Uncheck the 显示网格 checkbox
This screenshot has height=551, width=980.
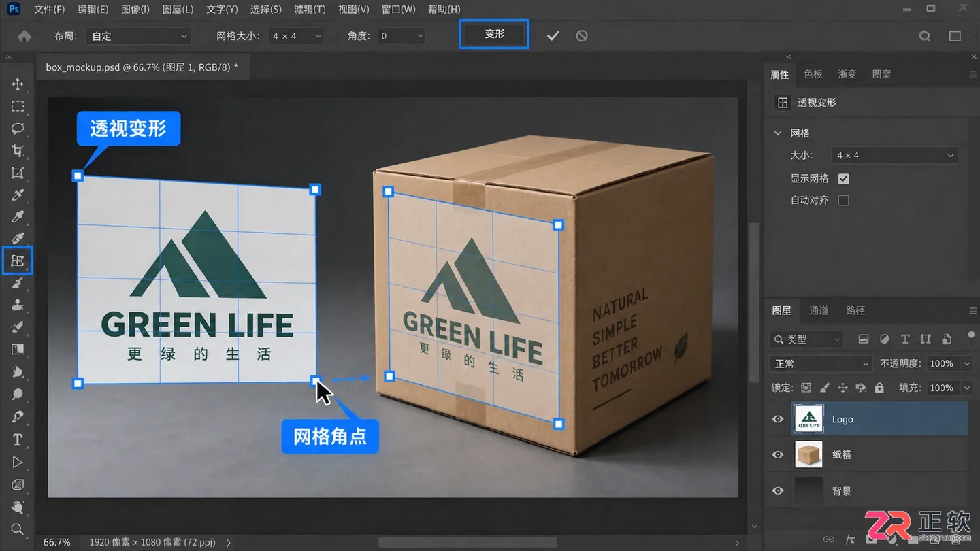point(844,179)
